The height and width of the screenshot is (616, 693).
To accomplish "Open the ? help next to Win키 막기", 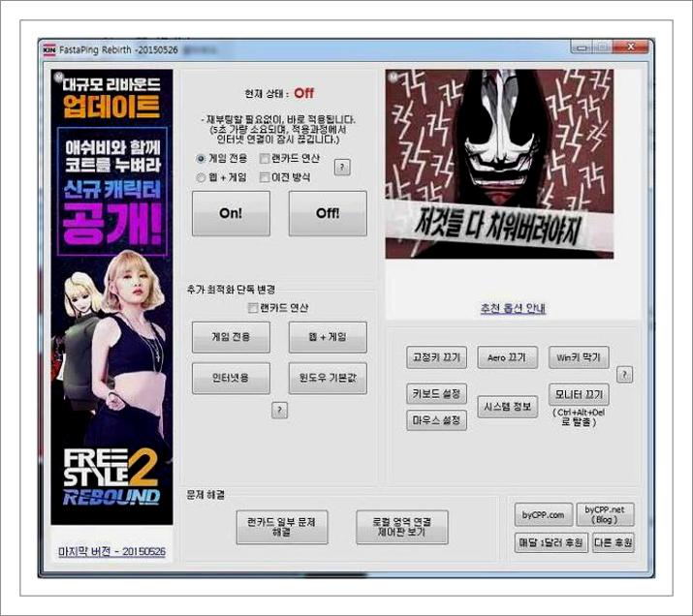I will click(624, 375).
